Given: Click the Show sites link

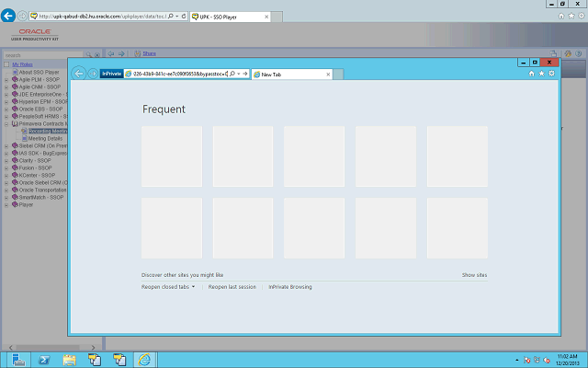Looking at the screenshot, I should (x=474, y=275).
